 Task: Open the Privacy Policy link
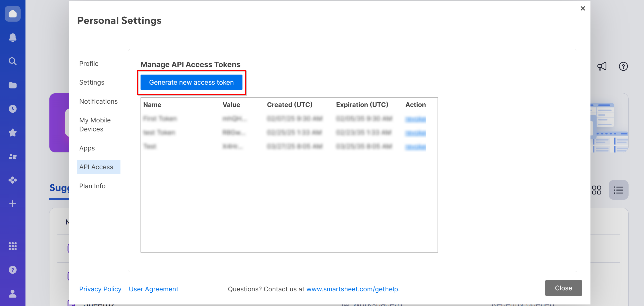[100, 289]
